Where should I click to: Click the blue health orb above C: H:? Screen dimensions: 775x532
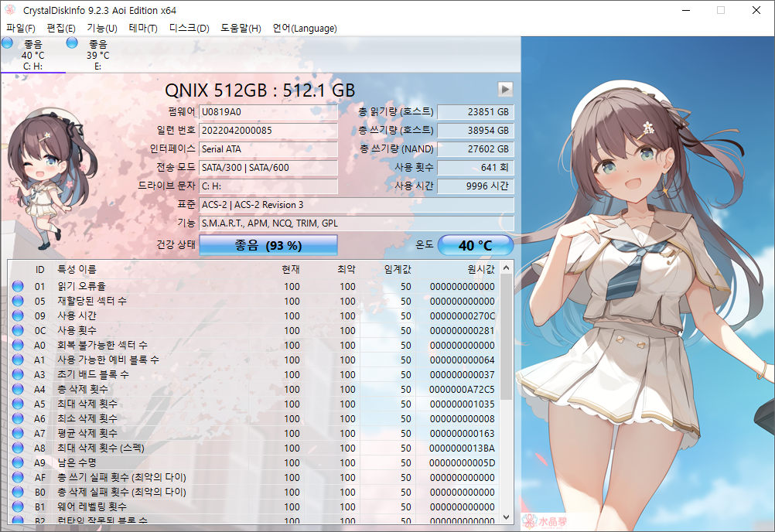click(8, 43)
